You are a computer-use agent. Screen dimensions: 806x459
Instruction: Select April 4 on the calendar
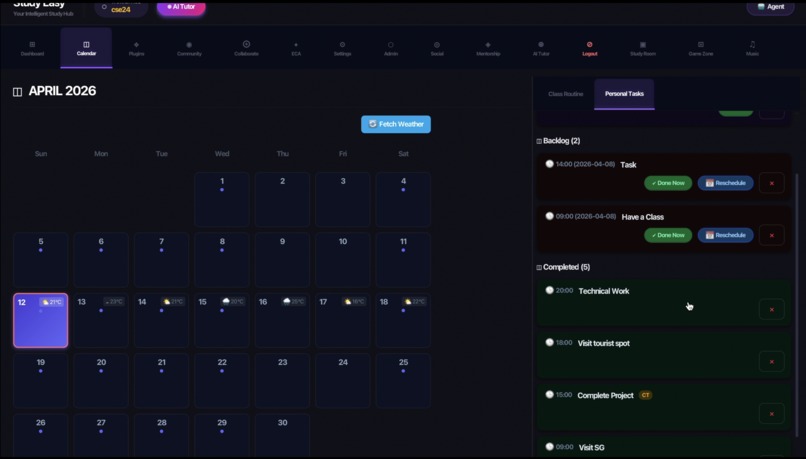point(404,199)
